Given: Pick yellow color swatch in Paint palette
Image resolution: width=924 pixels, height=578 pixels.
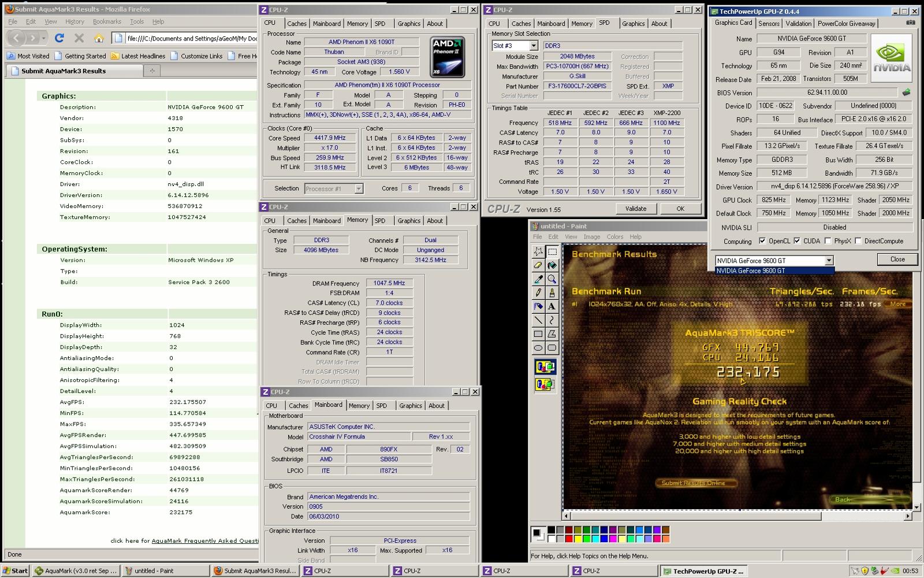Looking at the screenshot, I should coord(579,539).
